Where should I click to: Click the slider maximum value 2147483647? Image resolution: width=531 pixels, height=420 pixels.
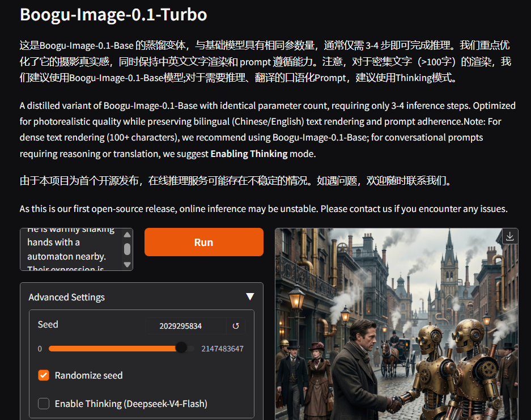coord(223,349)
